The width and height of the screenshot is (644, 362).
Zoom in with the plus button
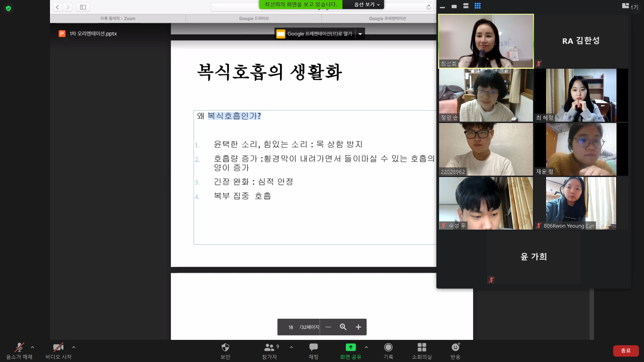click(358, 327)
